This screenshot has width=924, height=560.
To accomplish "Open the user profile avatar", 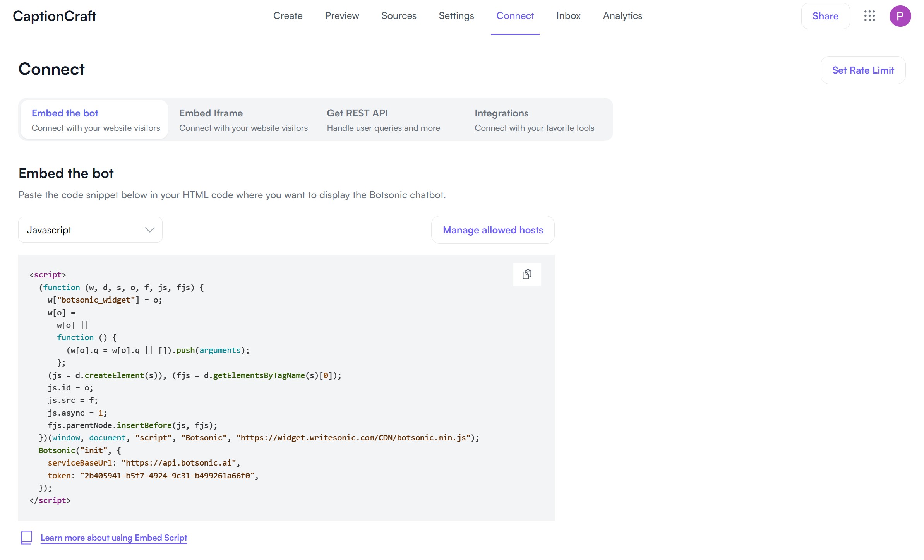I will point(900,16).
